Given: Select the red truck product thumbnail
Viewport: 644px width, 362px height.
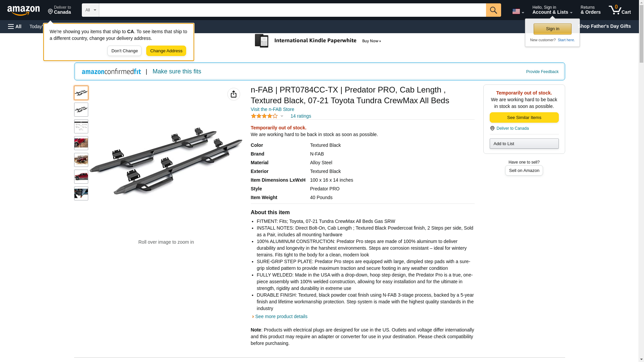Looking at the screenshot, I should tap(81, 177).
